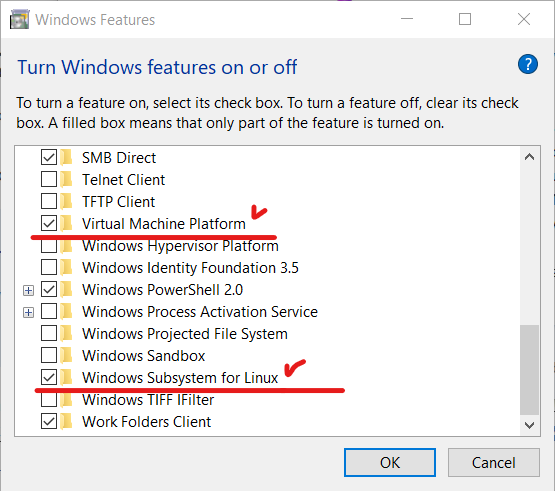The image size is (555, 491).
Task: Click the TFTP Client folder icon
Action: 66,201
